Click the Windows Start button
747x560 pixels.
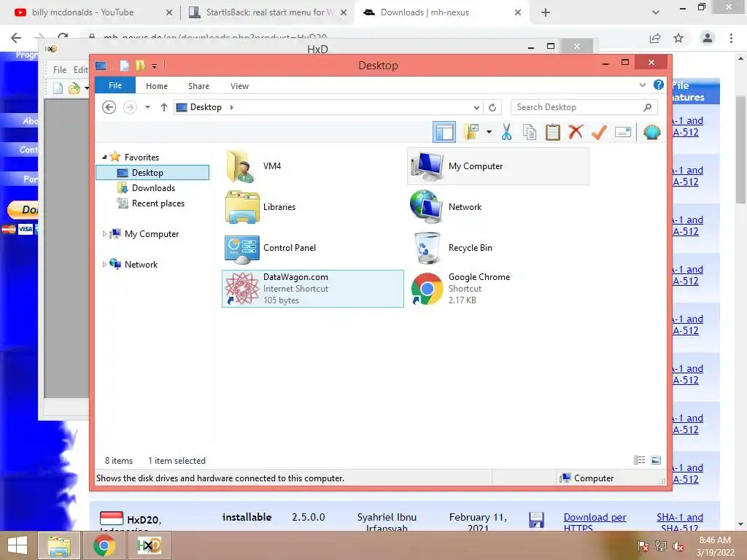[x=18, y=545]
